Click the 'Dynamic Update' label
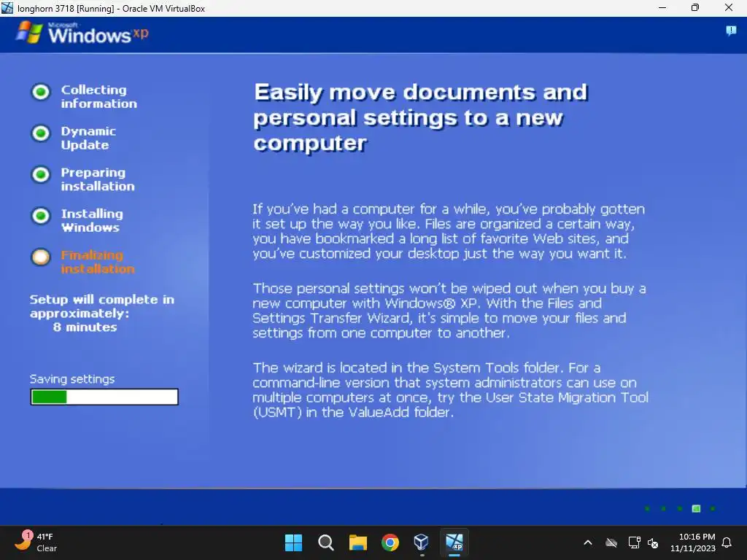The image size is (747, 560). pyautogui.click(x=88, y=138)
